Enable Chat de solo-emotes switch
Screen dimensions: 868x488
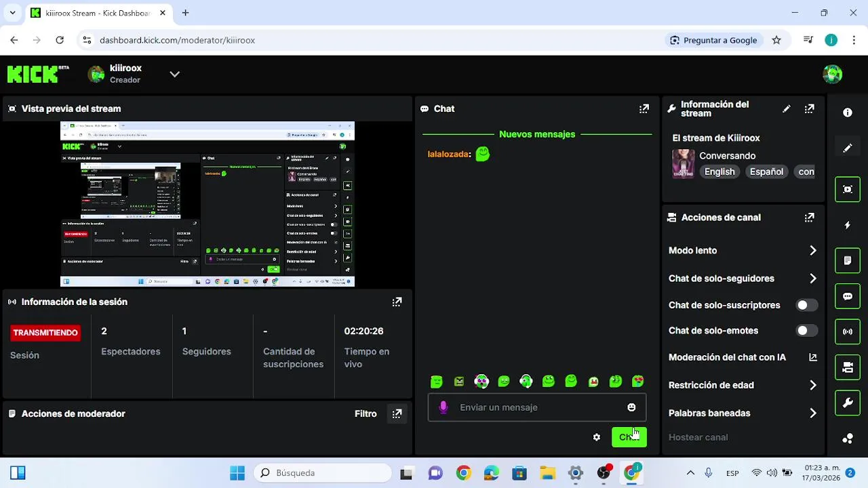(806, 331)
